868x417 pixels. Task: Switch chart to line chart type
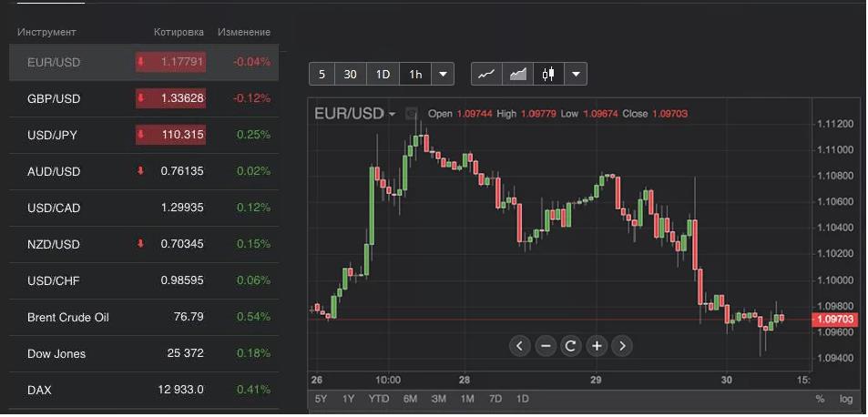click(x=486, y=74)
